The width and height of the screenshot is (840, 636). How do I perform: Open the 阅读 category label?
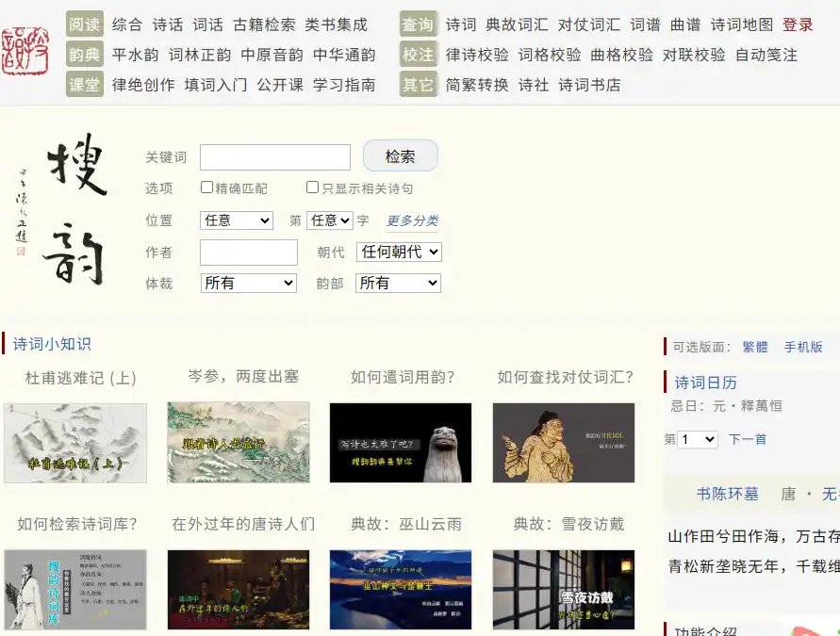coord(85,24)
